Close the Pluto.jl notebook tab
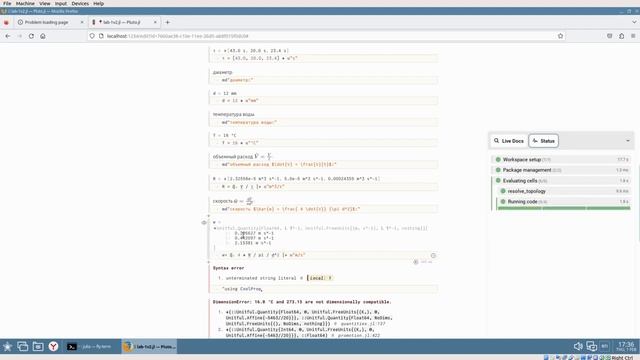 point(155,22)
